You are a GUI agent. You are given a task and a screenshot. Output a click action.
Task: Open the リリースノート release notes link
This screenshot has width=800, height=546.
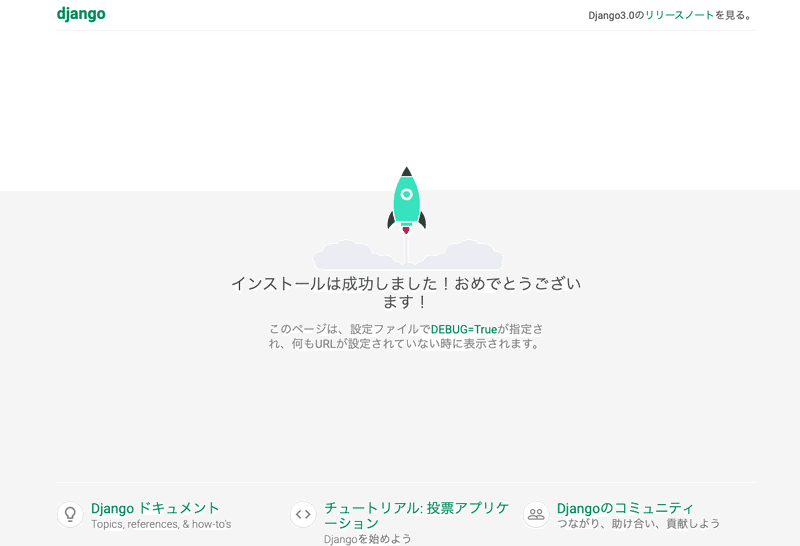tap(679, 15)
